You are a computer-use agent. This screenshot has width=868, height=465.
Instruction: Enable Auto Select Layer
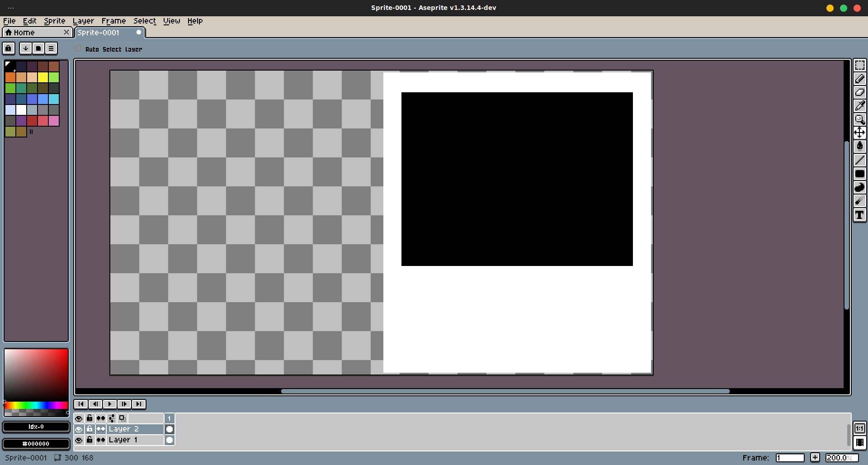(x=78, y=48)
